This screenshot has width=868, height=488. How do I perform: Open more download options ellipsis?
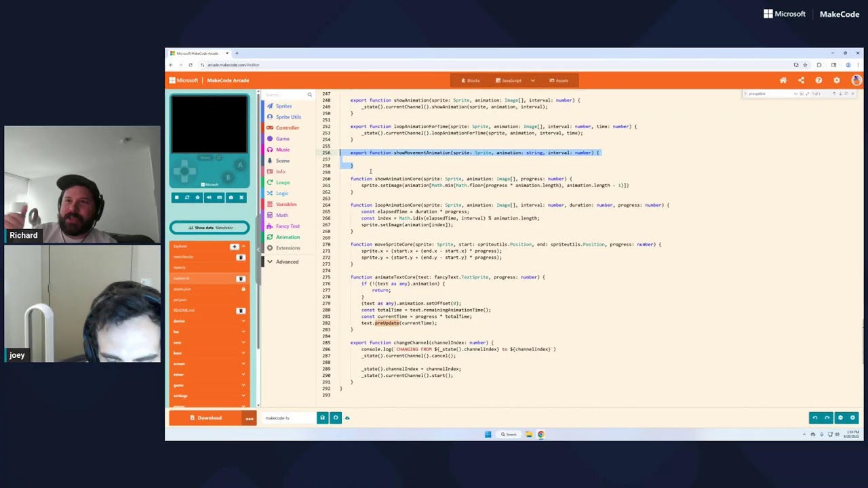tap(250, 418)
